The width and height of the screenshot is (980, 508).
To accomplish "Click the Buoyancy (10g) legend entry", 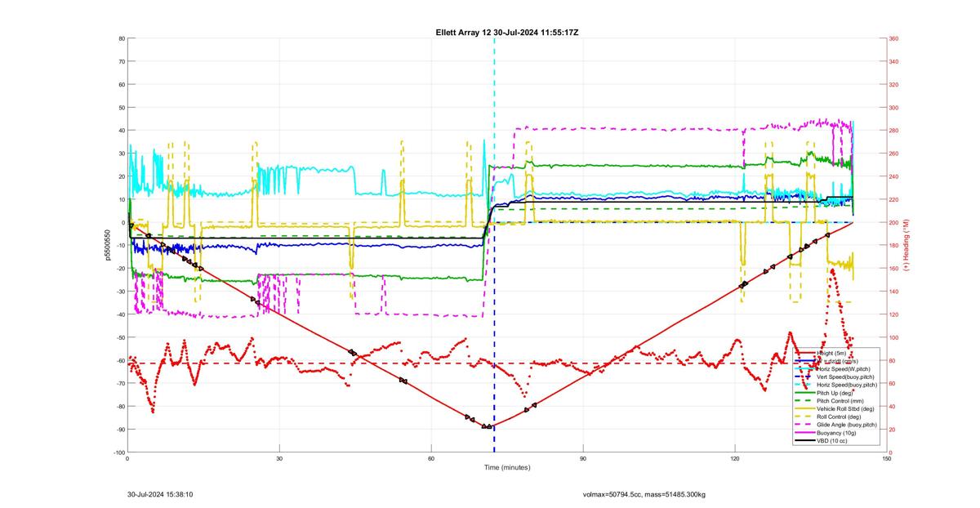I will (825, 433).
